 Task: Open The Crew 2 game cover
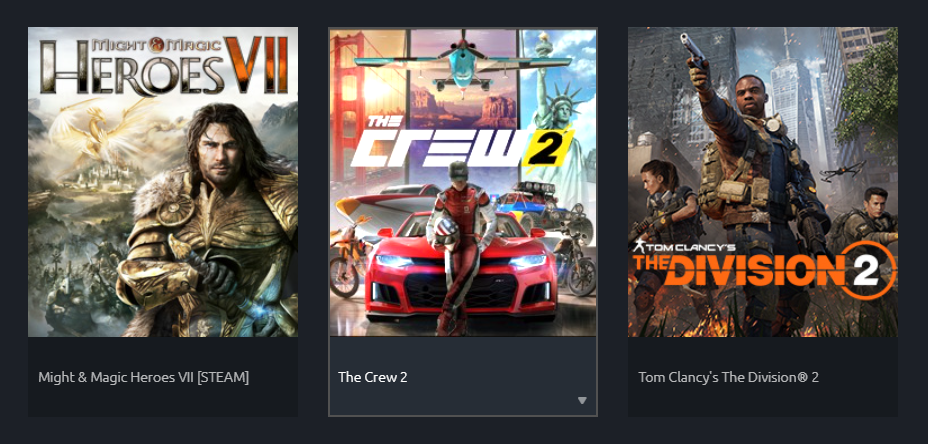click(x=463, y=182)
